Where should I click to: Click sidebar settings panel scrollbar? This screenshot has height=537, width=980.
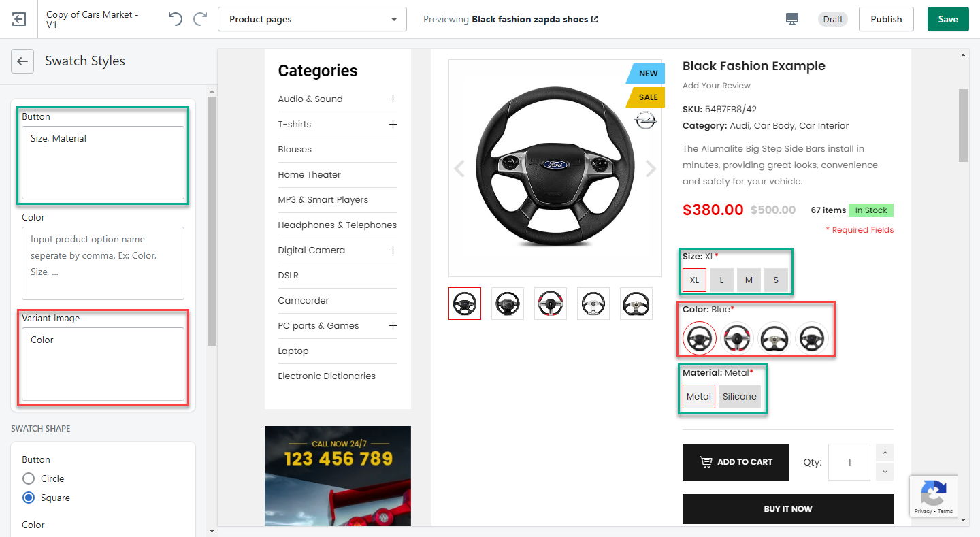click(x=212, y=221)
